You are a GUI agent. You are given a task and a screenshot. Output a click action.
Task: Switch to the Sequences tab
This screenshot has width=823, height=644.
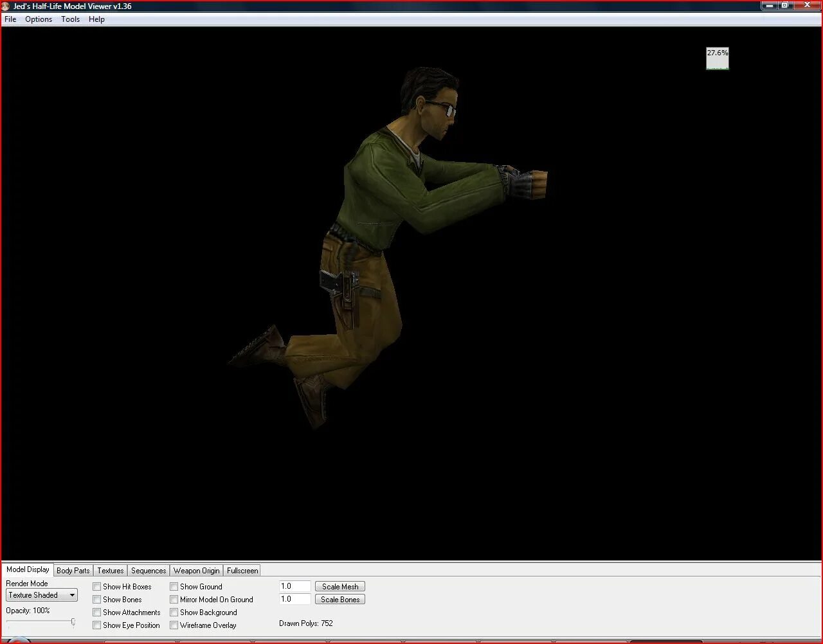(149, 571)
